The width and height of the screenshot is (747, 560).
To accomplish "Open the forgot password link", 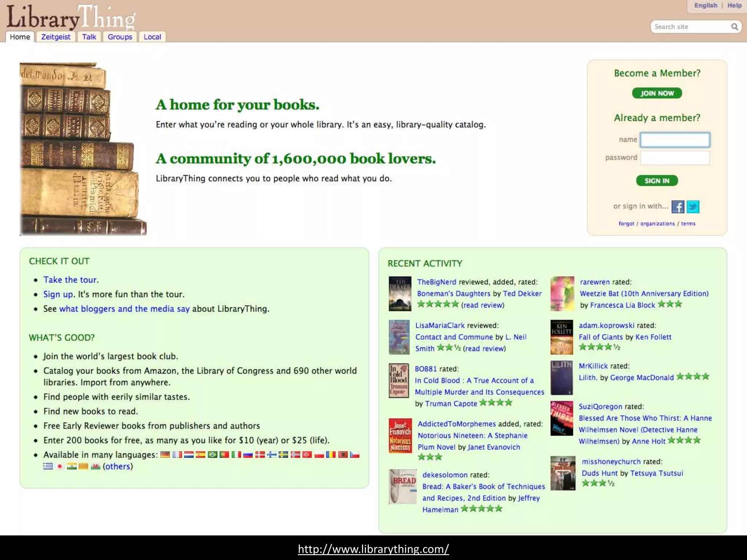I will coord(626,223).
